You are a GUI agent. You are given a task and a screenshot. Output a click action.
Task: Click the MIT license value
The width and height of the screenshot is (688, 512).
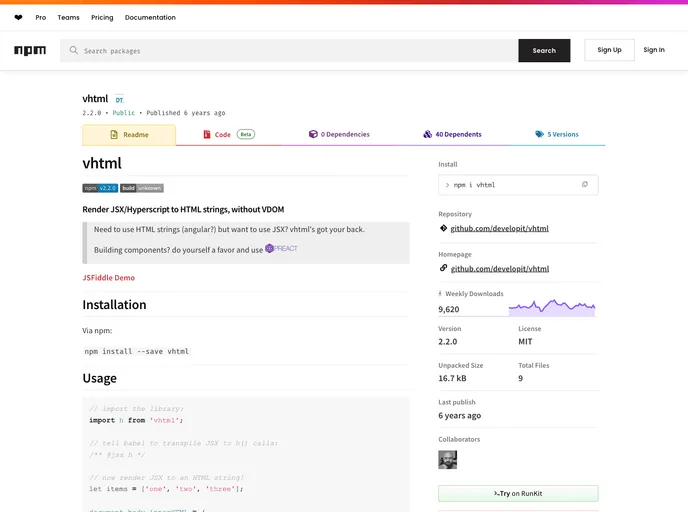tap(525, 342)
